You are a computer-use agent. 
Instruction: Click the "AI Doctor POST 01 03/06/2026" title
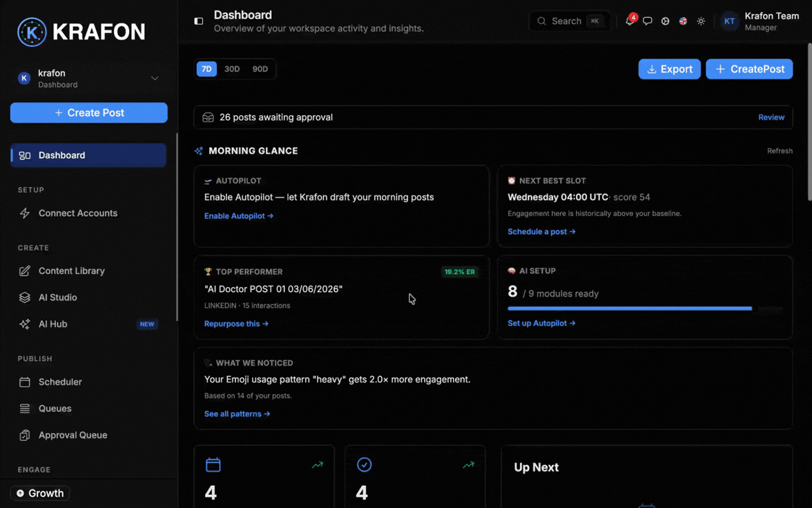(x=273, y=289)
